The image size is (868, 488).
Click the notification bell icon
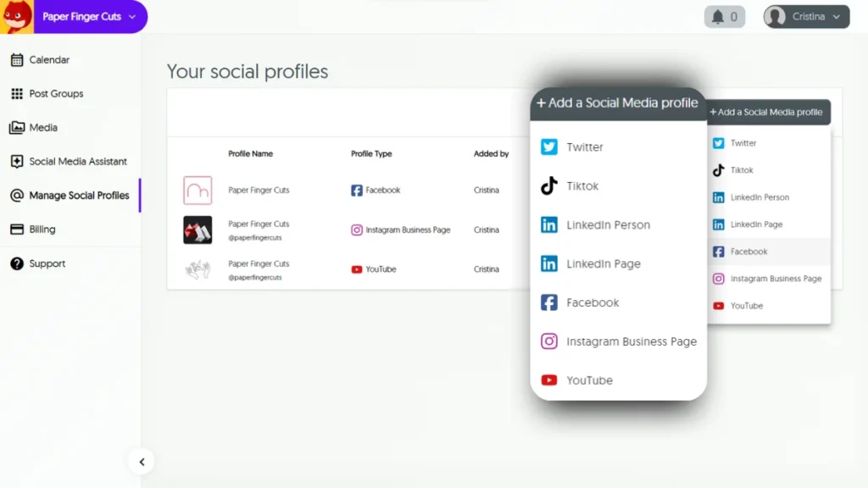coord(718,17)
